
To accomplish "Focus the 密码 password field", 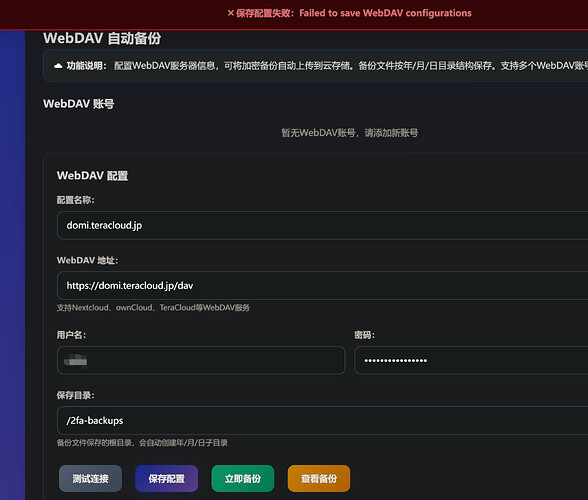I will [x=471, y=360].
